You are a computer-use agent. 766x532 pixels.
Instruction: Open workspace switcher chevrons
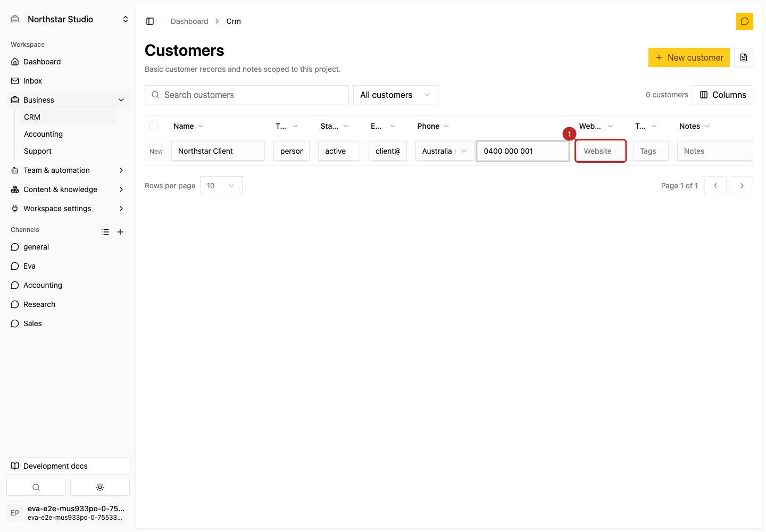point(126,19)
